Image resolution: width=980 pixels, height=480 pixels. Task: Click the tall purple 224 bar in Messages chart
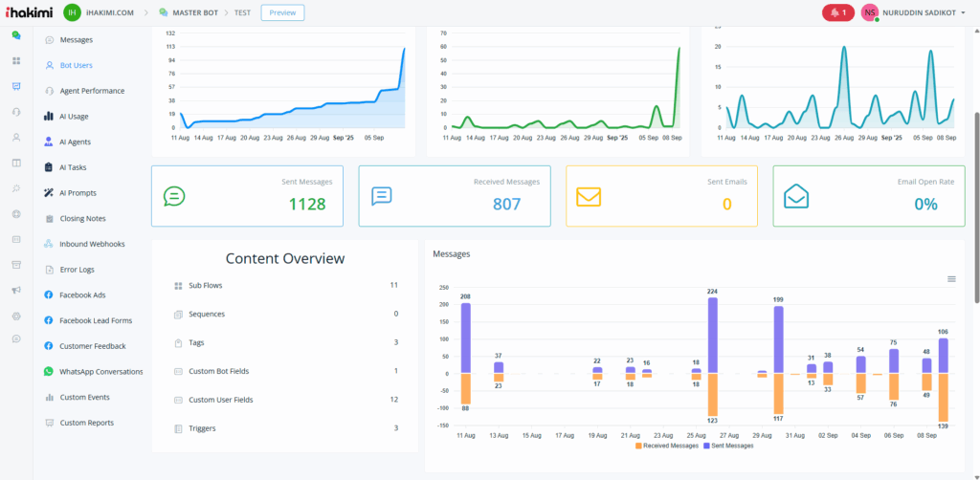pyautogui.click(x=712, y=335)
